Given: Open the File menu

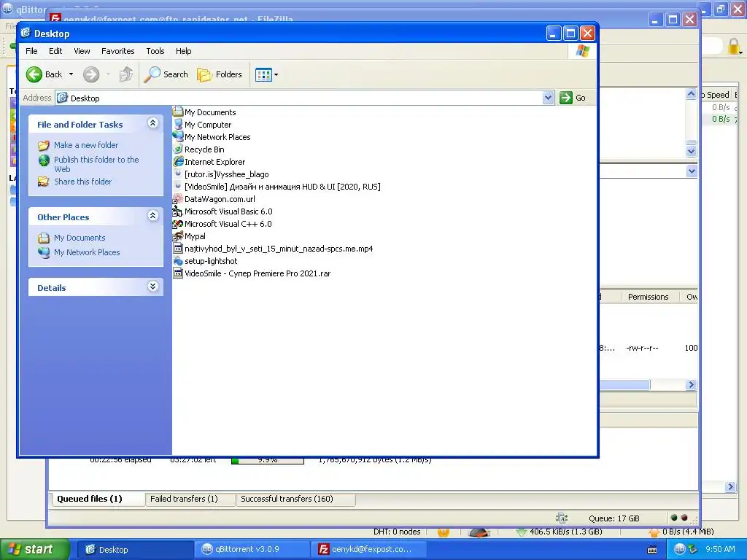Looking at the screenshot, I should click(x=31, y=51).
